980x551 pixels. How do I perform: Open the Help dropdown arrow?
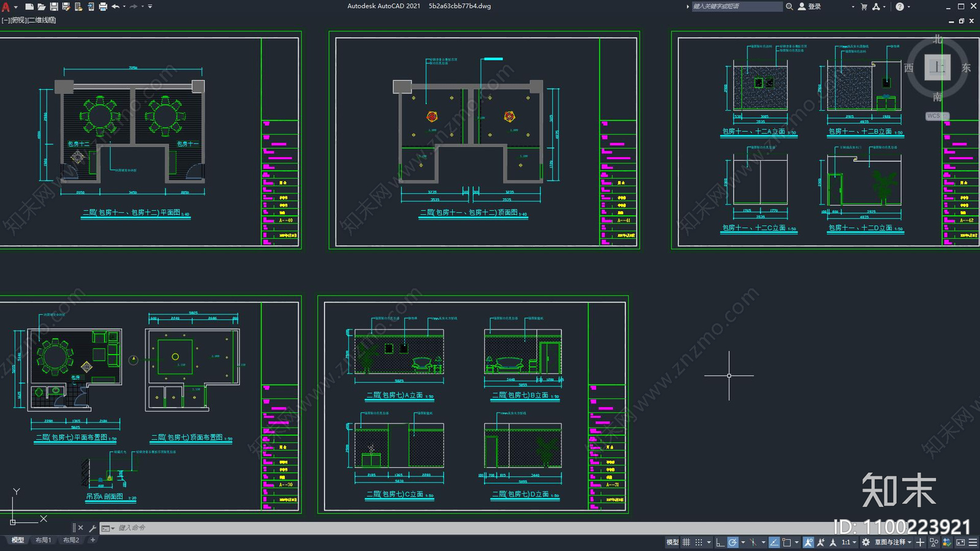[x=908, y=7]
